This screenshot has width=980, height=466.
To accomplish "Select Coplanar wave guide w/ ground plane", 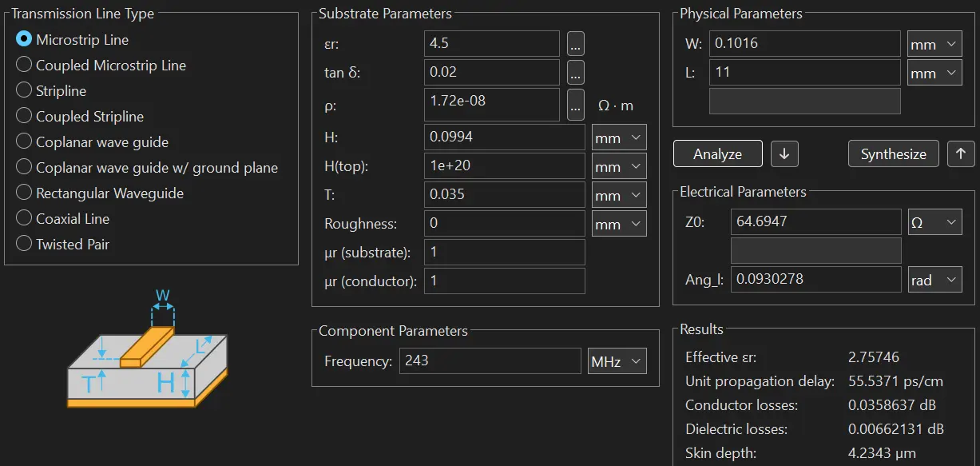I will coord(147,167).
